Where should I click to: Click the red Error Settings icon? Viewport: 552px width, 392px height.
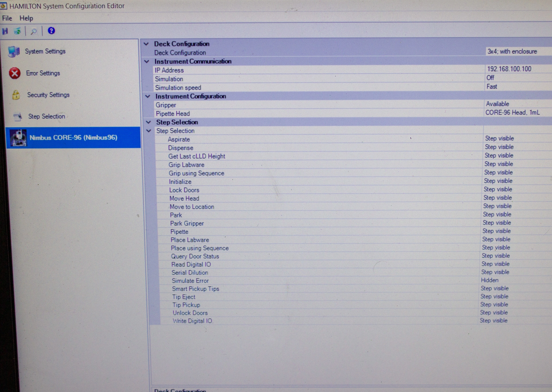[x=15, y=73]
